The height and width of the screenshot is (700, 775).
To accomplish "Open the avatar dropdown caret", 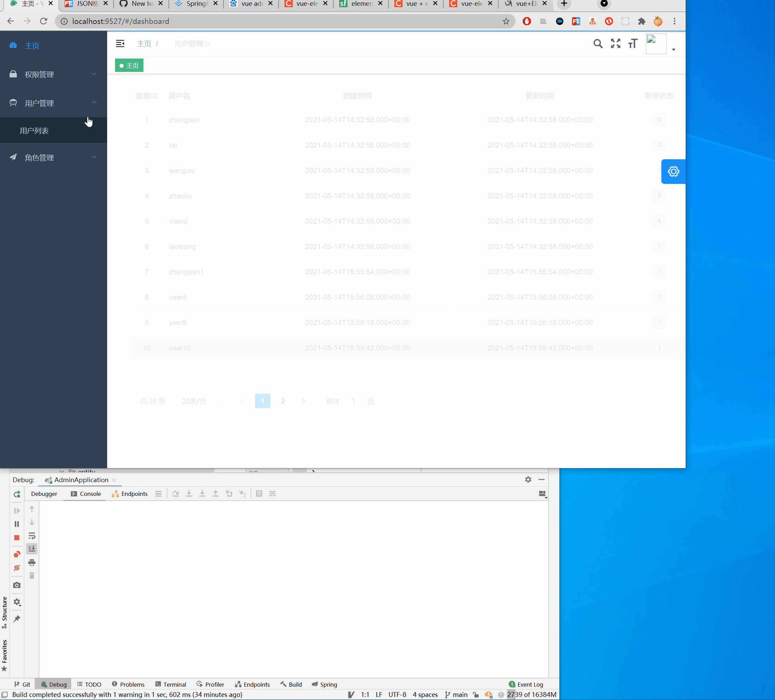I will (674, 50).
